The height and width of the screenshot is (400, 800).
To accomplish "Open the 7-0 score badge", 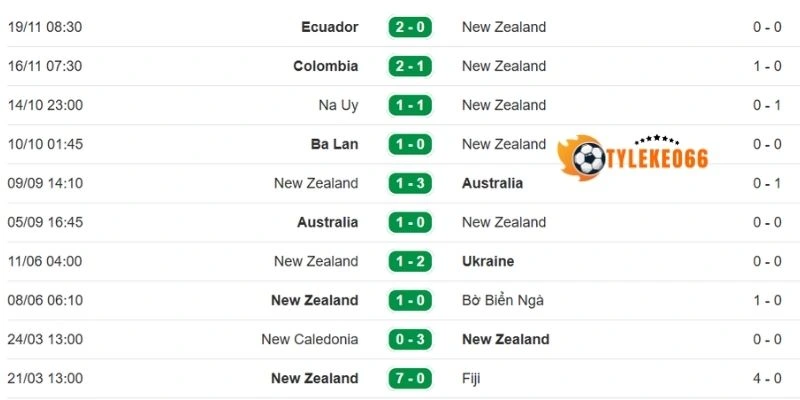I will [x=410, y=378].
